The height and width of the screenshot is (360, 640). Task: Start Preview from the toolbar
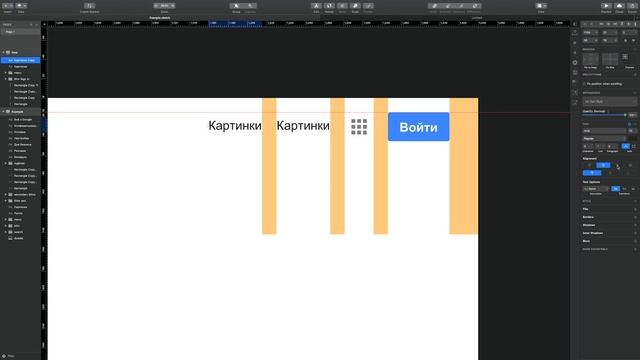(x=606, y=6)
